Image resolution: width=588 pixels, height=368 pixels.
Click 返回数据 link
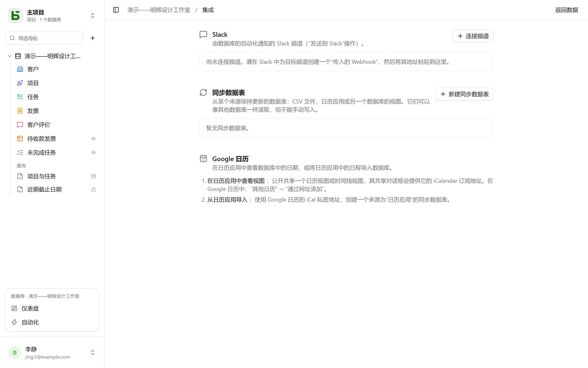click(x=567, y=10)
